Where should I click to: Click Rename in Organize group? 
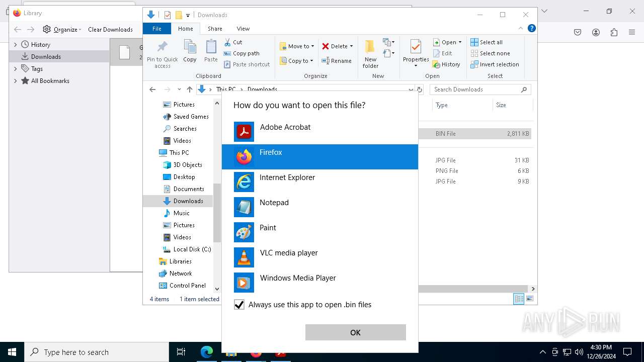pos(337,61)
